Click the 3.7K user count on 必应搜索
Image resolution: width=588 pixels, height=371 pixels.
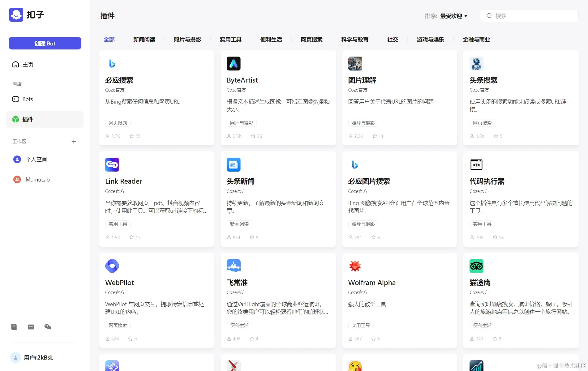click(113, 136)
